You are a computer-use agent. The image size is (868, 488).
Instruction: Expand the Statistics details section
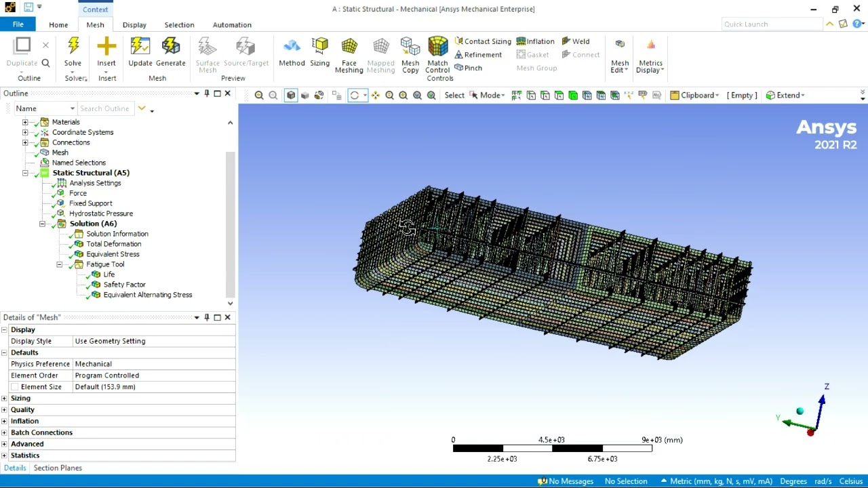tap(4, 455)
